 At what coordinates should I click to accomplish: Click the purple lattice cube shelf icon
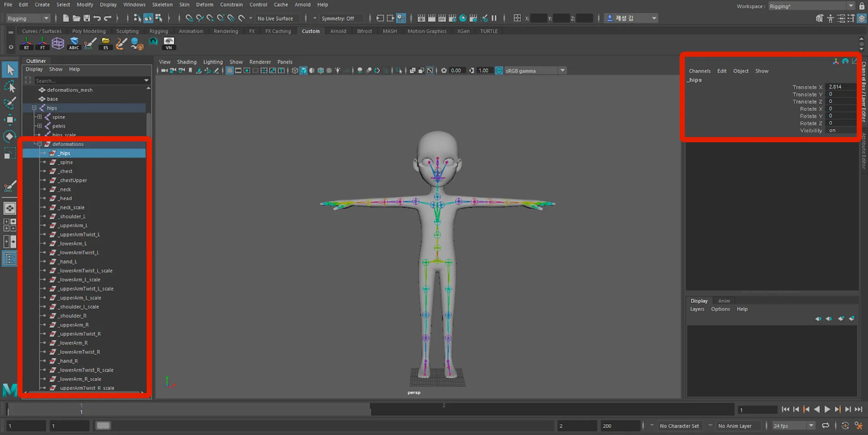click(58, 43)
